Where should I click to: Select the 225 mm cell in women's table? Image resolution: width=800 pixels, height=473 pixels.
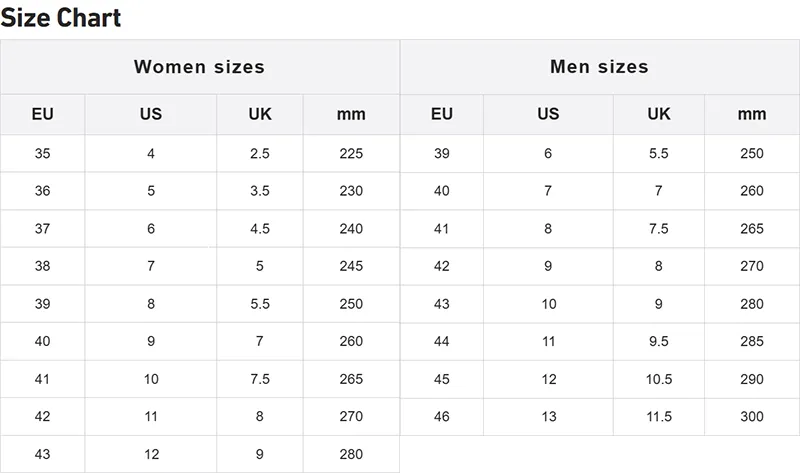click(x=351, y=153)
